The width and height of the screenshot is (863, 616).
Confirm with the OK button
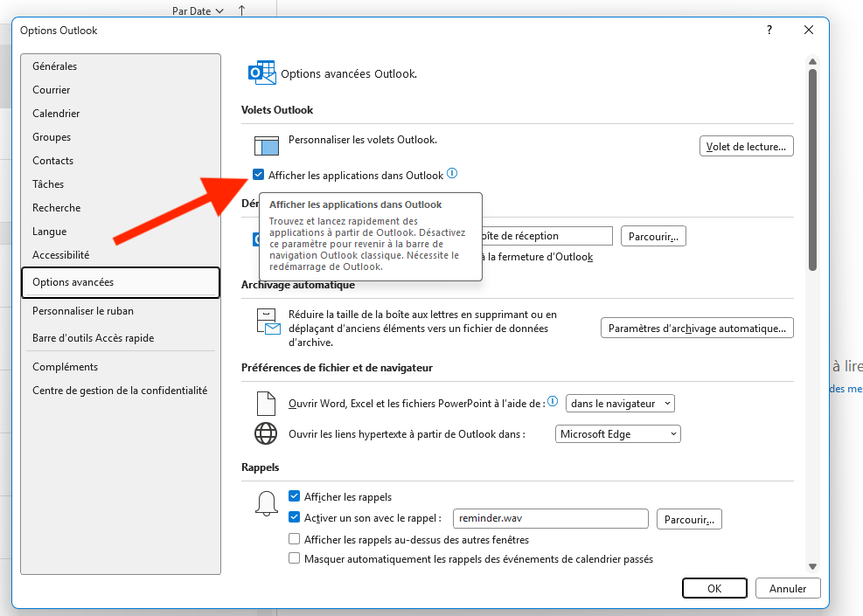click(714, 589)
